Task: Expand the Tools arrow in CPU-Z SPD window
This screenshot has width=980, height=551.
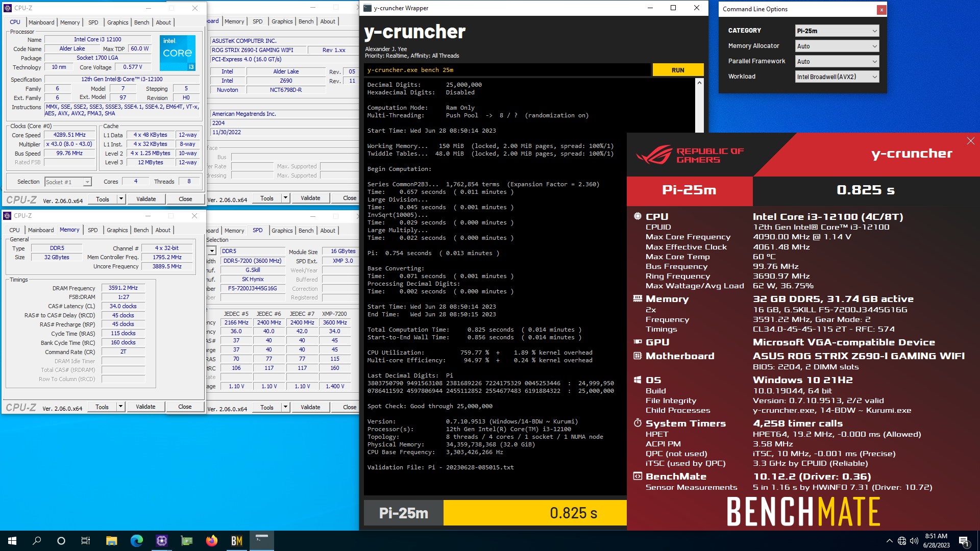Action: 286,407
